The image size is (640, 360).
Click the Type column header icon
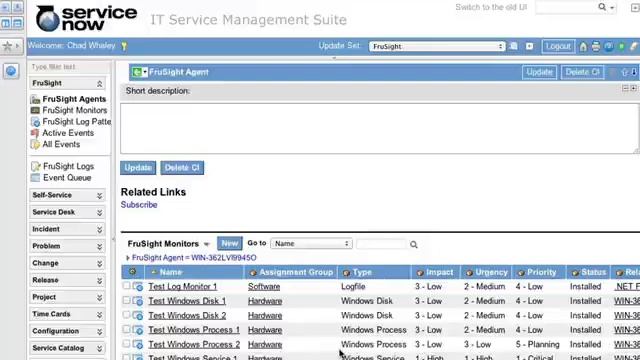pyautogui.click(x=347, y=273)
